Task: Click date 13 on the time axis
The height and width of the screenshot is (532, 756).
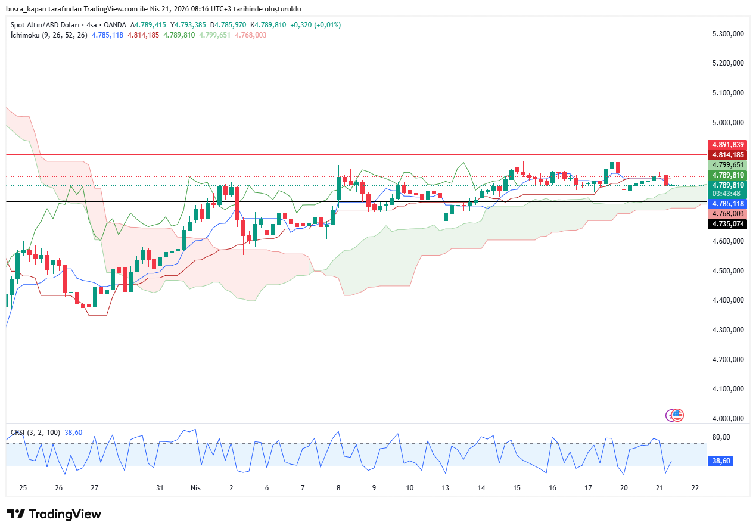Action: [x=446, y=488]
